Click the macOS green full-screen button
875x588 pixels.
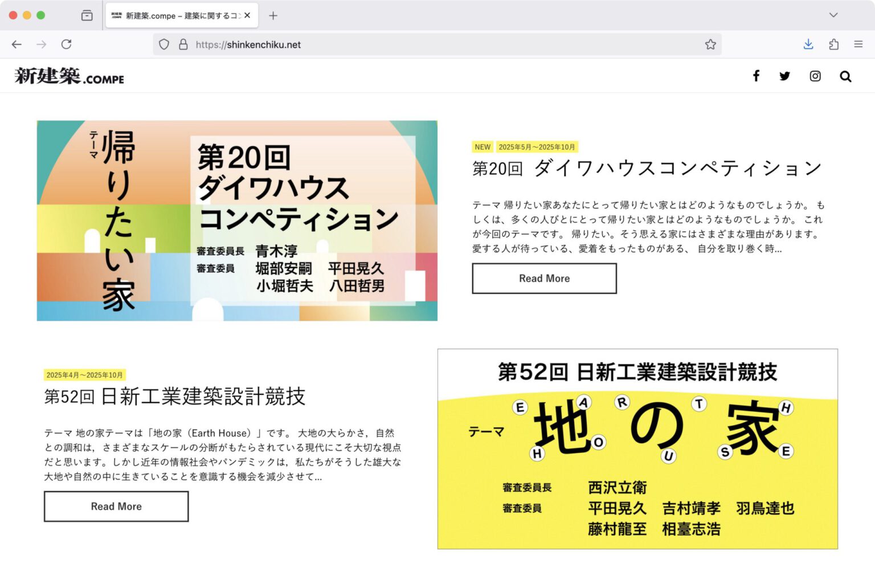[x=40, y=15]
